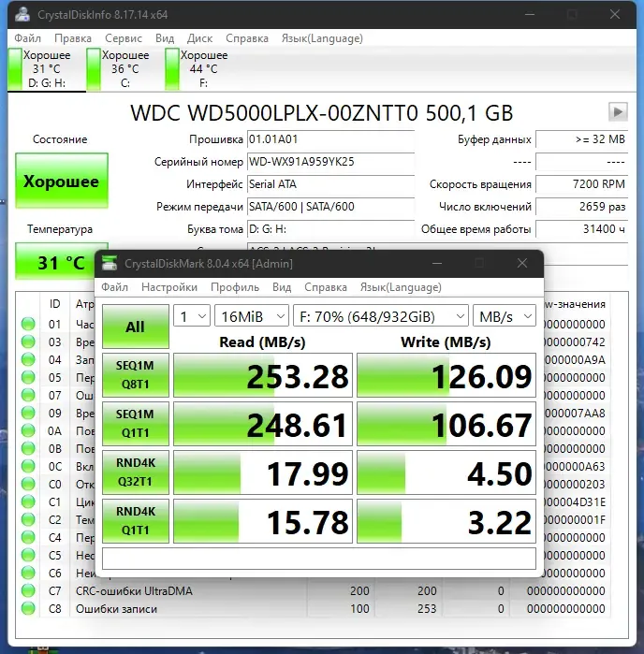Image resolution: width=644 pixels, height=654 pixels.
Task: Run the SEQ1M Q1T1 test
Action: coord(135,424)
